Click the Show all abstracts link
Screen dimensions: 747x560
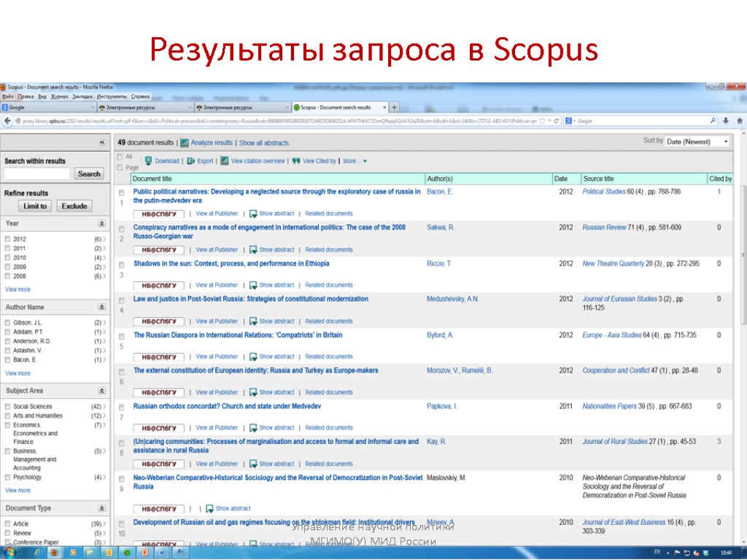[x=264, y=143]
